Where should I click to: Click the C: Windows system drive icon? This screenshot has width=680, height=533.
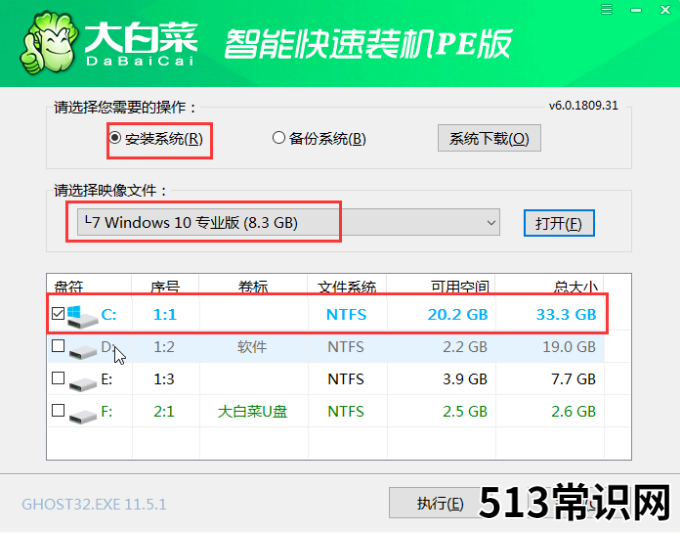pos(82,317)
